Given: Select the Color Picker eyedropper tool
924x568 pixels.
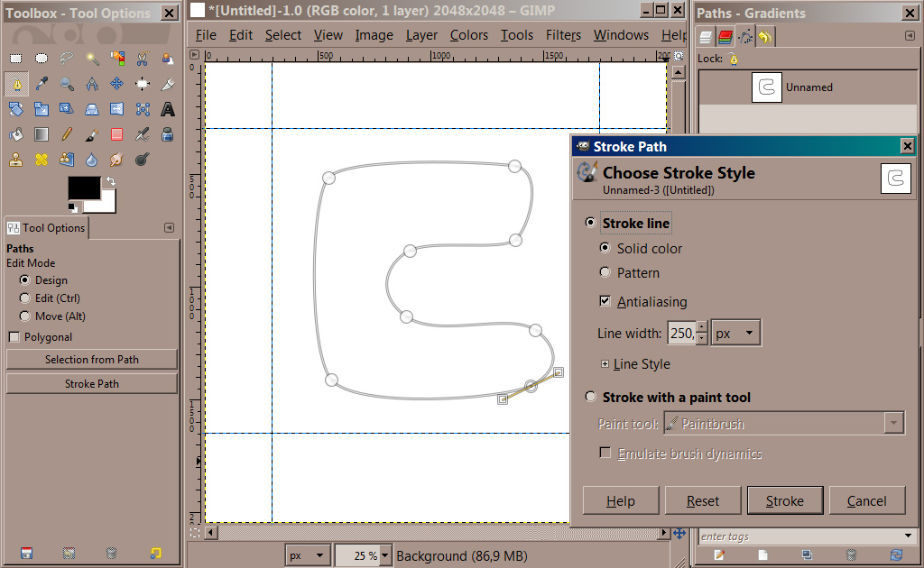Looking at the screenshot, I should (x=42, y=84).
